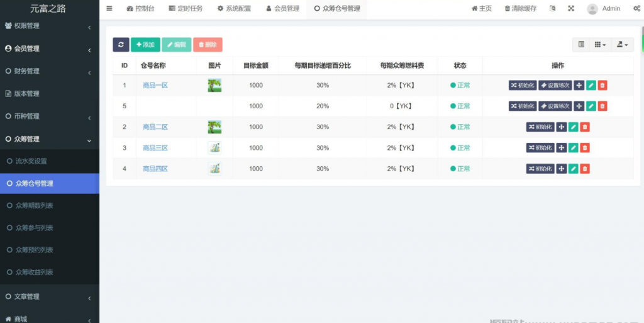This screenshot has width=644, height=323.
Task: Click 设置场次 button for row ID 5
Action: pyautogui.click(x=555, y=106)
